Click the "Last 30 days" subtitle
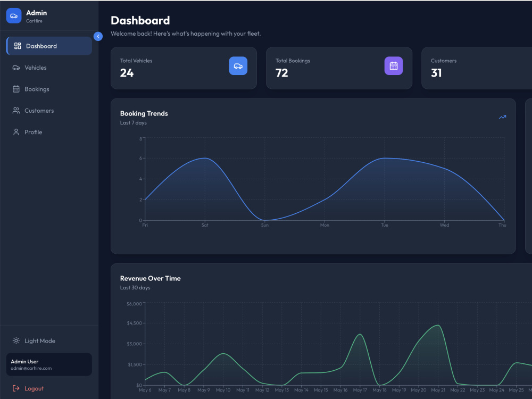The width and height of the screenshot is (532, 399). (135, 287)
